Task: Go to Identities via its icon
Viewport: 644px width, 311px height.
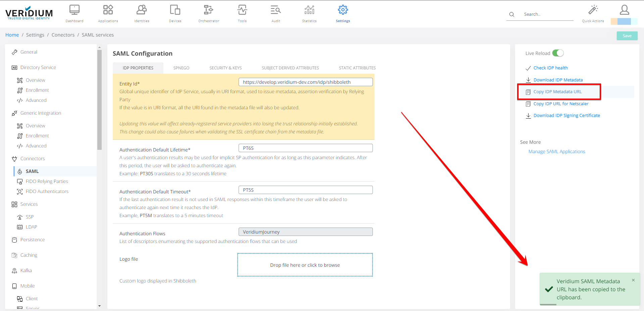Action: [141, 10]
